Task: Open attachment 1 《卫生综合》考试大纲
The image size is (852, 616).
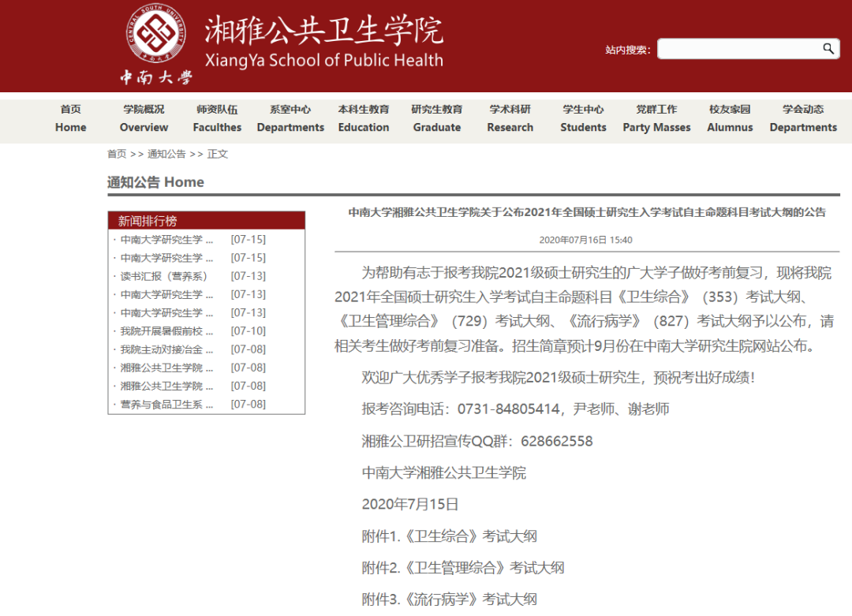Action: tap(450, 536)
